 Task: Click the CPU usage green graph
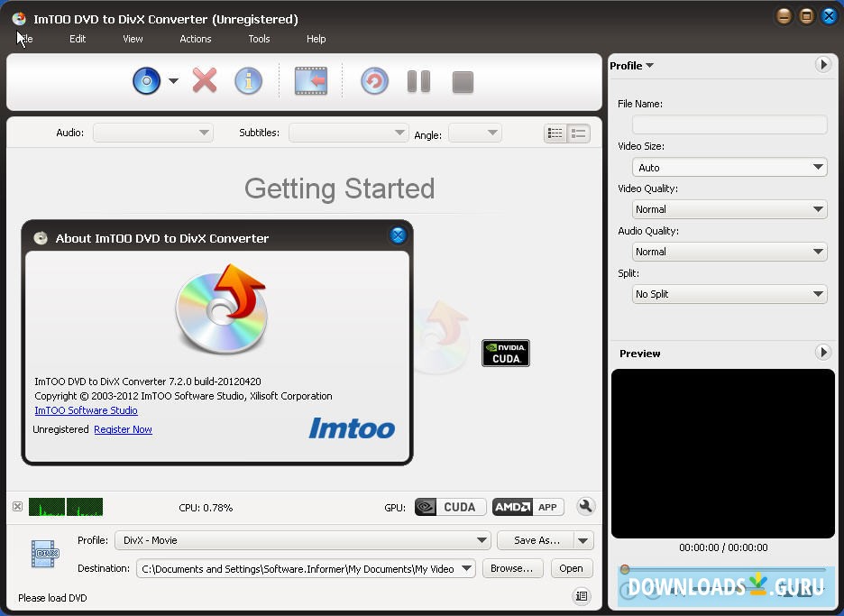[66, 507]
